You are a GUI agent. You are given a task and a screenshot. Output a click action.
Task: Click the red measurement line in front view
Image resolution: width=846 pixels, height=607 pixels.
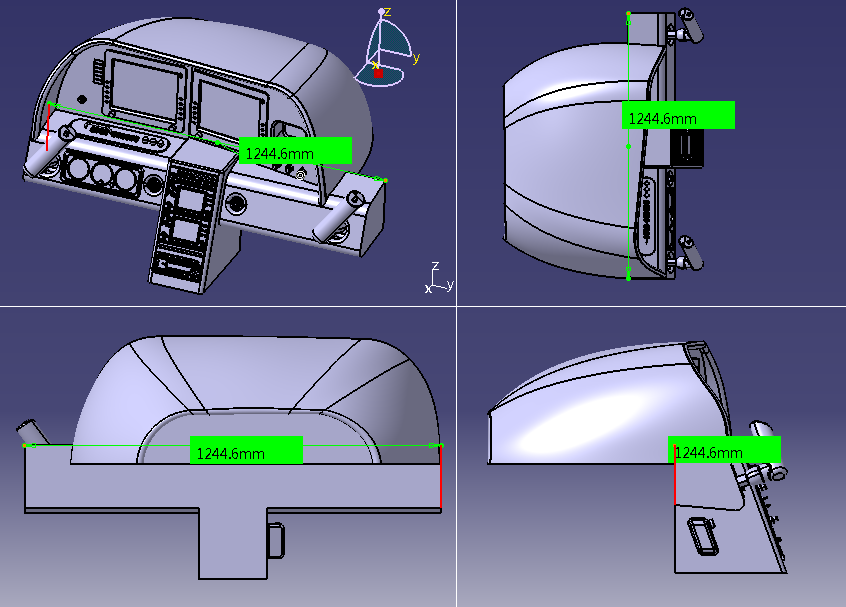tap(441, 476)
